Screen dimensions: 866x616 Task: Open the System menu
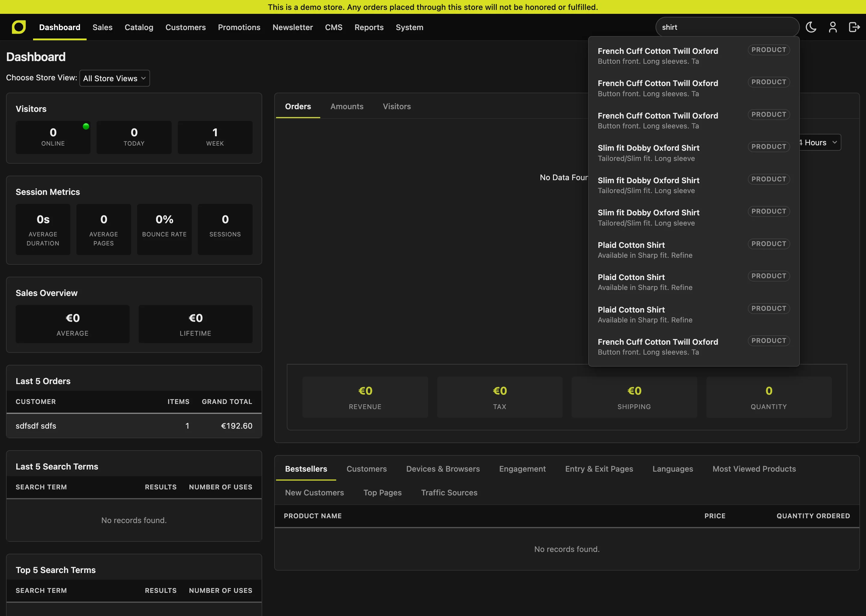click(x=410, y=27)
